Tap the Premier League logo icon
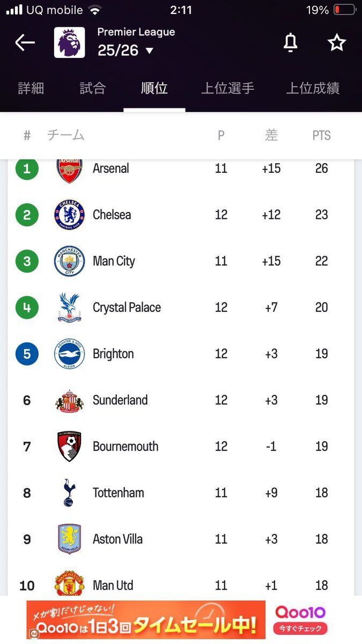This screenshot has height=644, width=362. pos(69,42)
